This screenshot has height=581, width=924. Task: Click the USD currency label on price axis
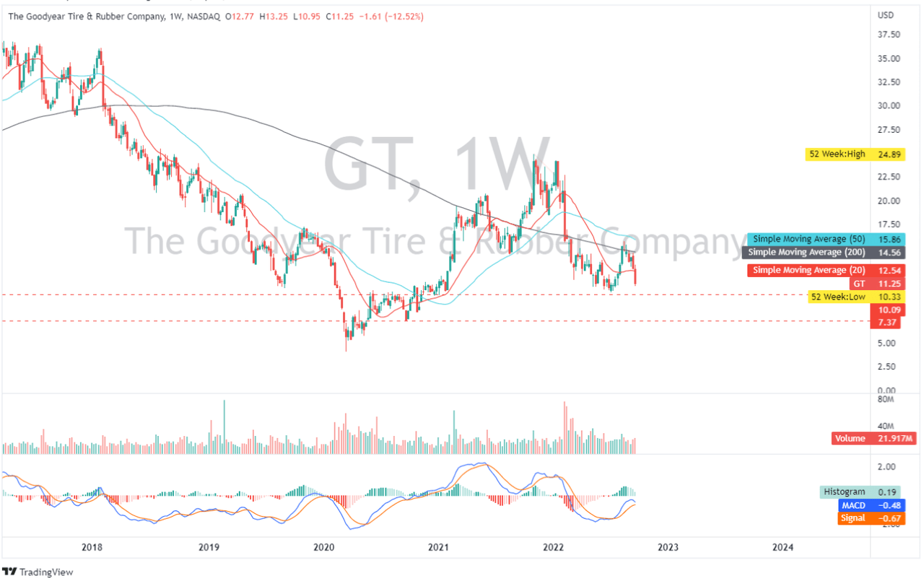click(885, 15)
